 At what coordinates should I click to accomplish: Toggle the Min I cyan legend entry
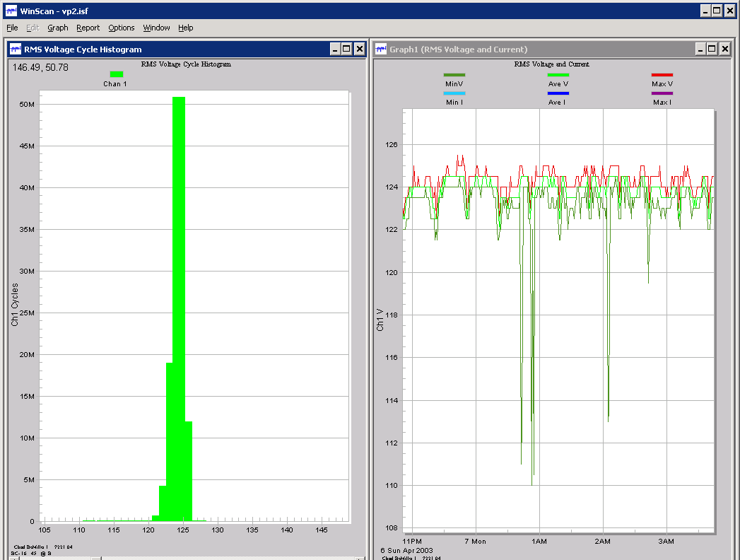coord(454,93)
